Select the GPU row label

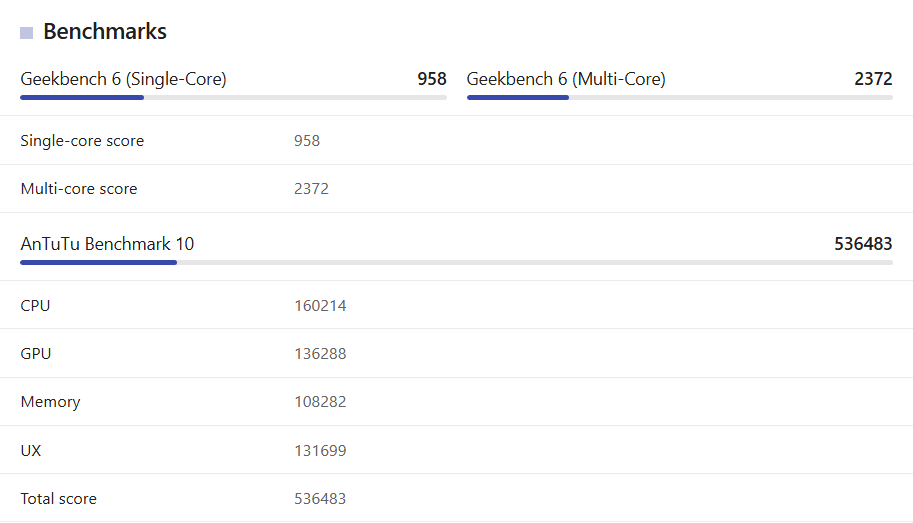36,354
